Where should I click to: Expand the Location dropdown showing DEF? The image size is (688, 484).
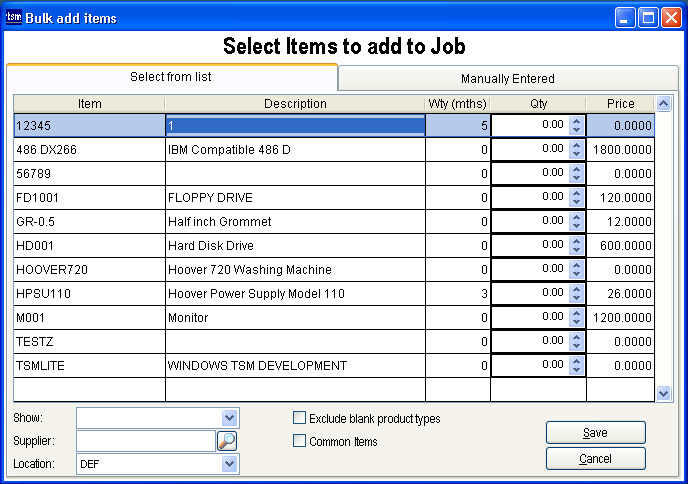click(x=230, y=464)
